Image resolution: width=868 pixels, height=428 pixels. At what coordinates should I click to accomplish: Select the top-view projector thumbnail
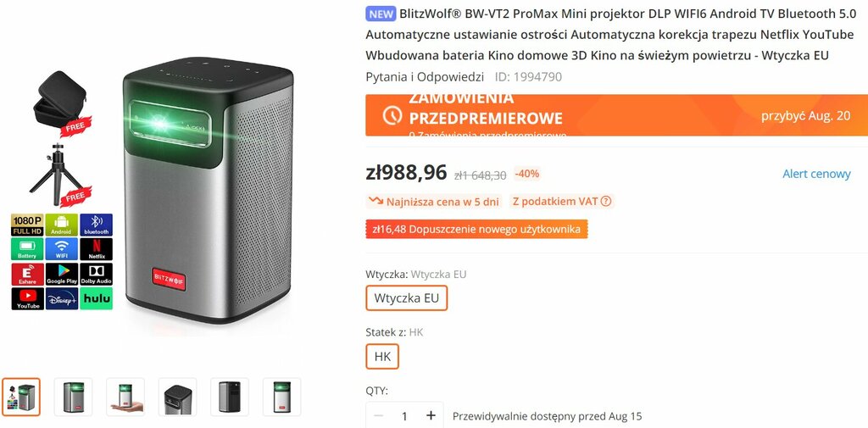click(178, 397)
